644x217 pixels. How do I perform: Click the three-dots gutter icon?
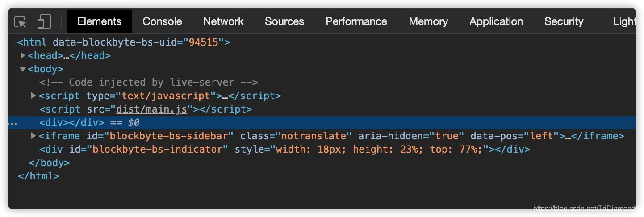click(x=13, y=123)
